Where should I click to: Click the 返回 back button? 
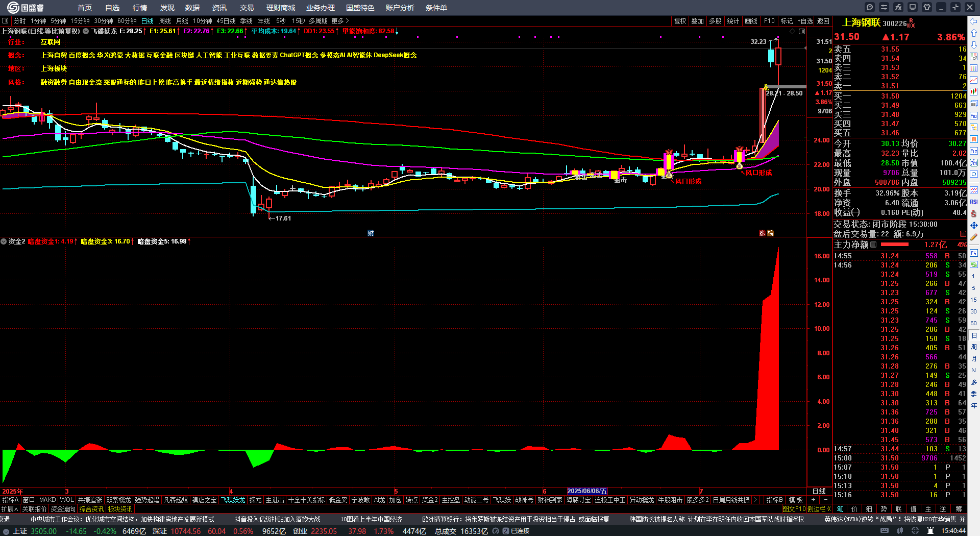coord(823,21)
